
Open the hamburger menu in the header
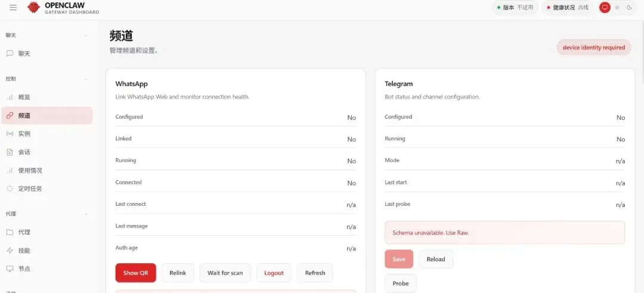(13, 8)
